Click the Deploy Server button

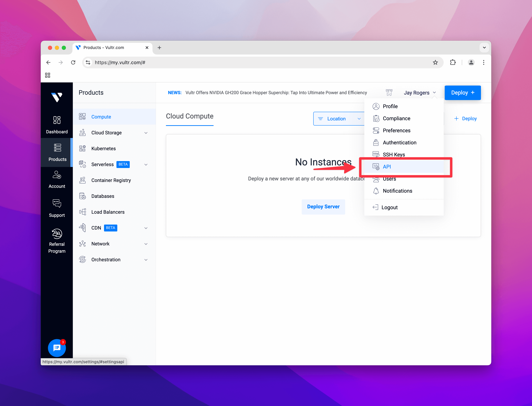[323, 207]
